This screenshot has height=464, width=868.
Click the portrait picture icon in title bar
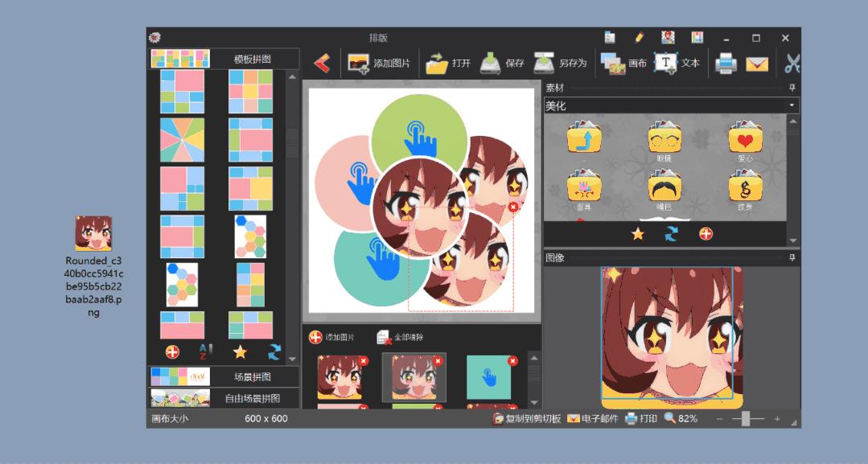point(668,38)
